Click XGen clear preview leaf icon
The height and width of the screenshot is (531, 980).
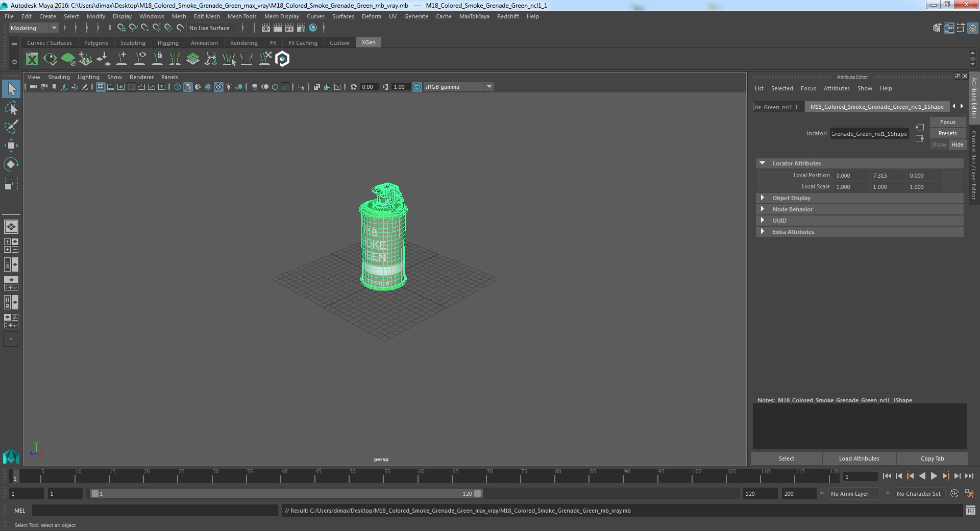(x=68, y=59)
